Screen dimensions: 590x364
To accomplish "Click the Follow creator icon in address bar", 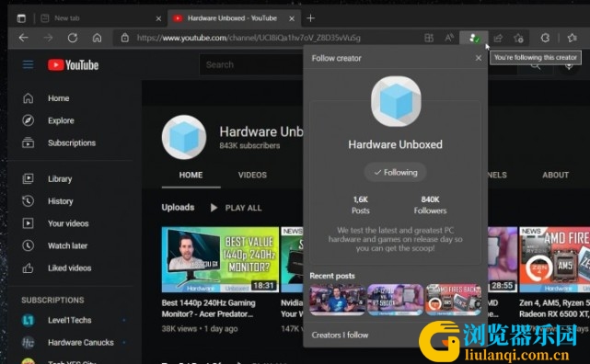I will coord(474,38).
